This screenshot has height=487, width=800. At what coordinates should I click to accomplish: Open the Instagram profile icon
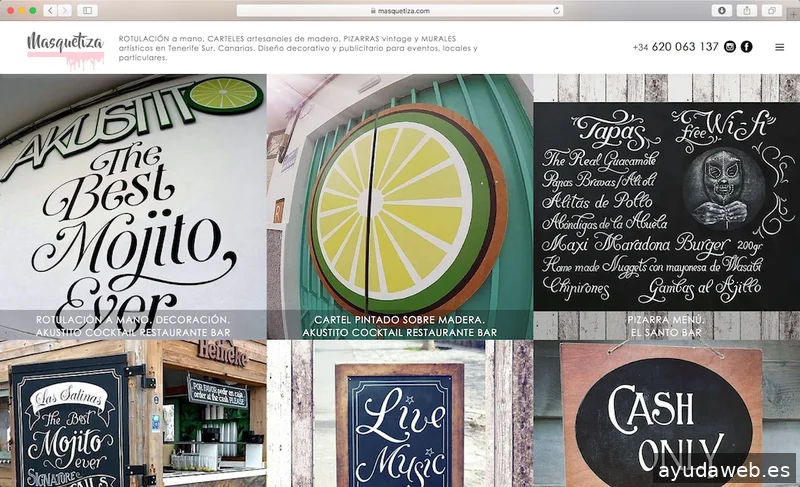pyautogui.click(x=730, y=47)
